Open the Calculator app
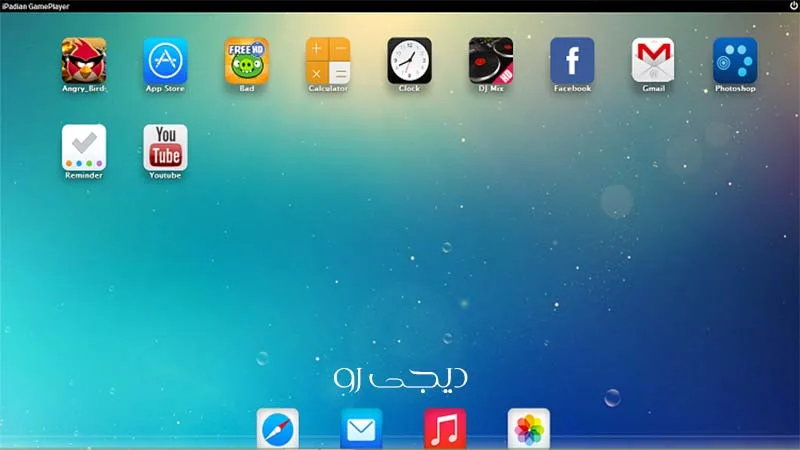 (x=328, y=61)
